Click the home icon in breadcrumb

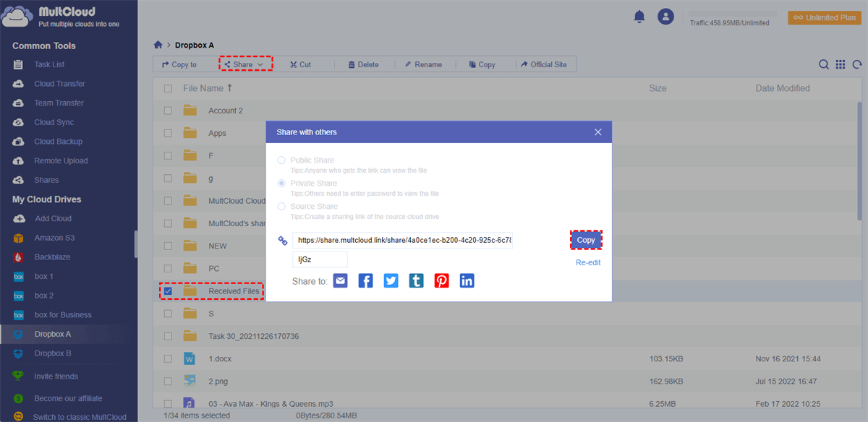(158, 45)
